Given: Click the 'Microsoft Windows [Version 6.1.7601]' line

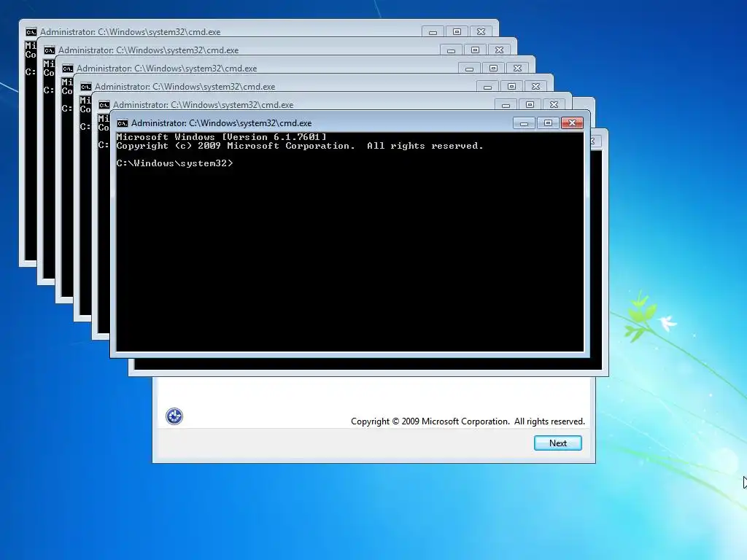Looking at the screenshot, I should click(x=222, y=137).
